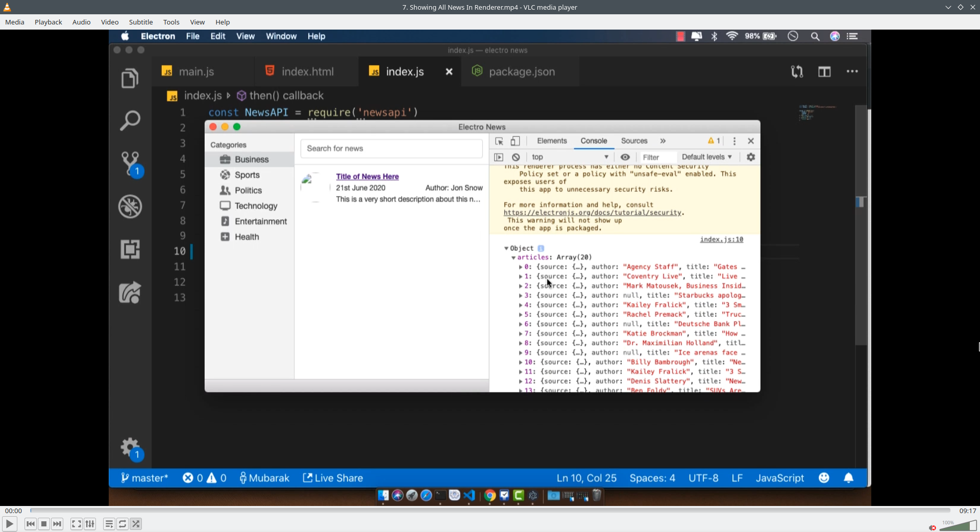Open the VLC Playback menu

click(x=48, y=22)
